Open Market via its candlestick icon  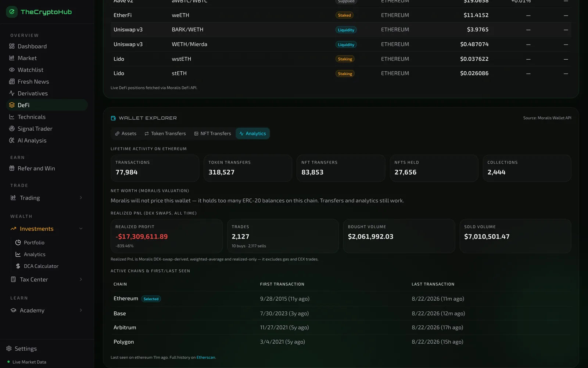[x=12, y=58]
